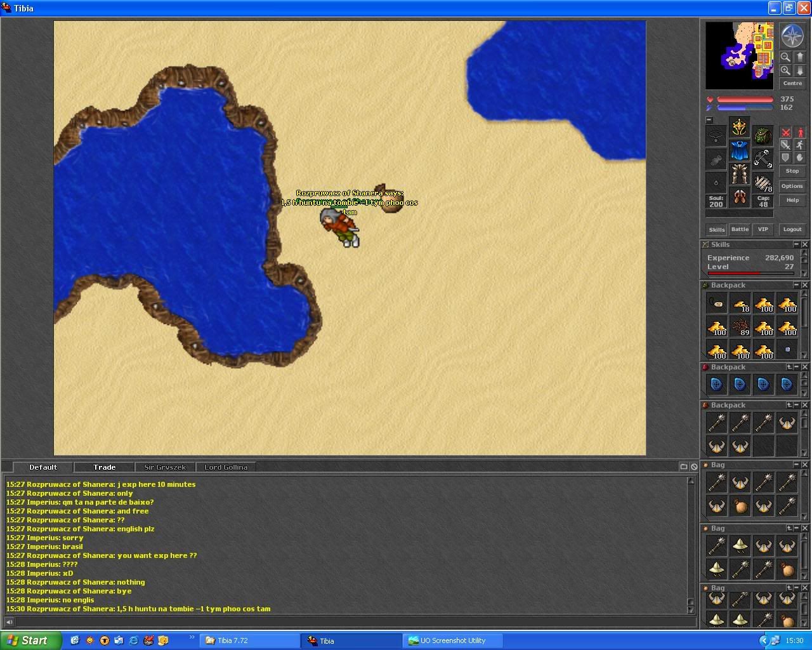Select the empty left hand glove slot
The width and height of the screenshot is (812, 650).
[716, 160]
